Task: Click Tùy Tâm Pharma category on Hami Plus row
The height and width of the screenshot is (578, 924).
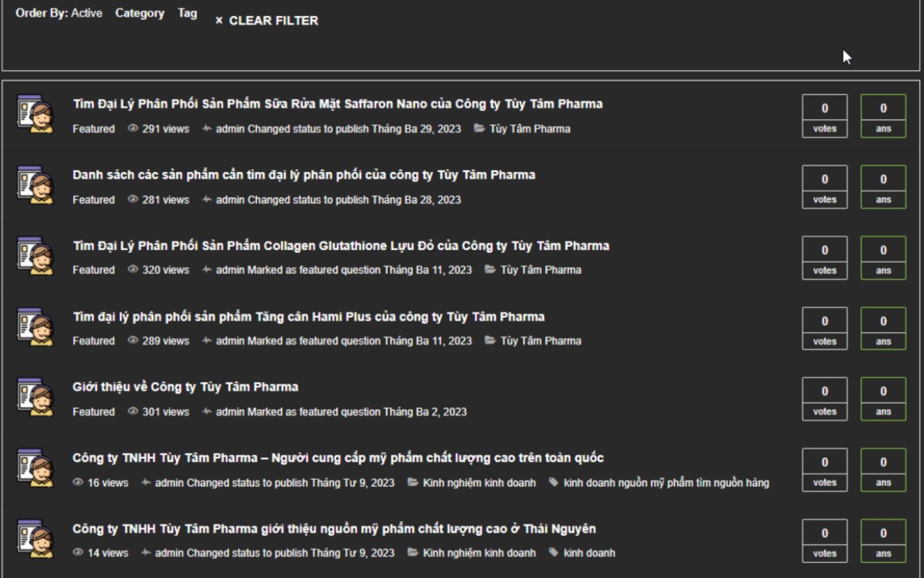Action: click(541, 340)
